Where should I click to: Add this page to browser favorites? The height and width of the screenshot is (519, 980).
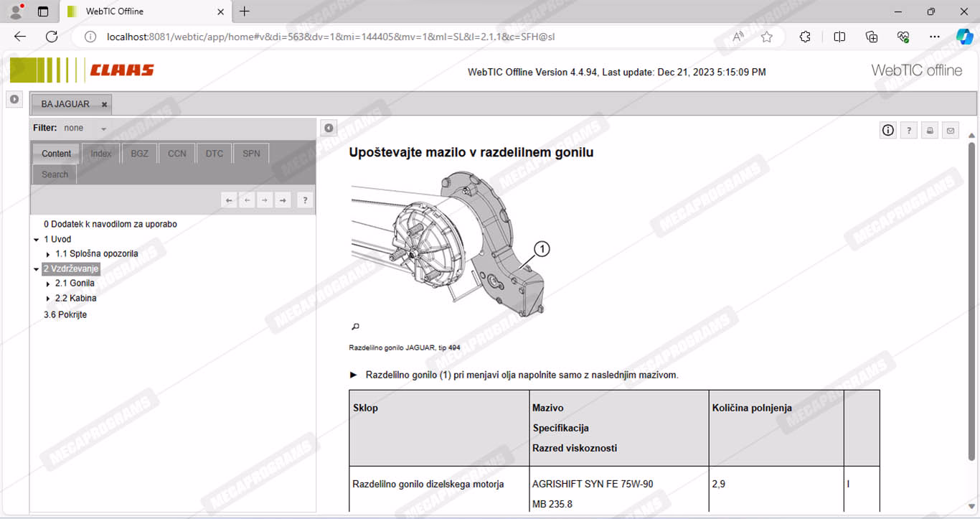click(767, 37)
